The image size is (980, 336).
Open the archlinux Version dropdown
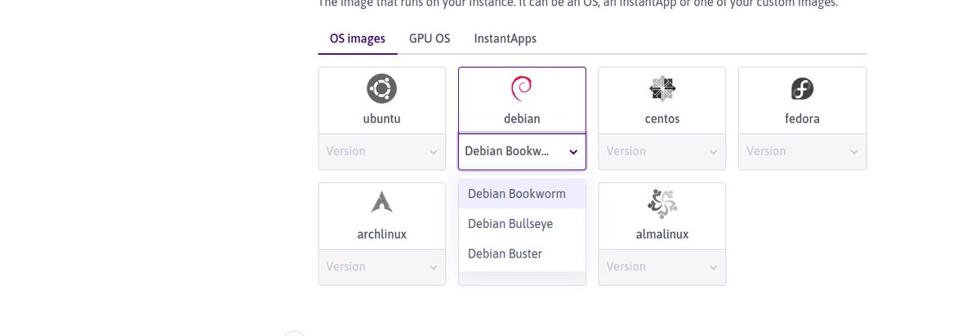[x=382, y=267]
